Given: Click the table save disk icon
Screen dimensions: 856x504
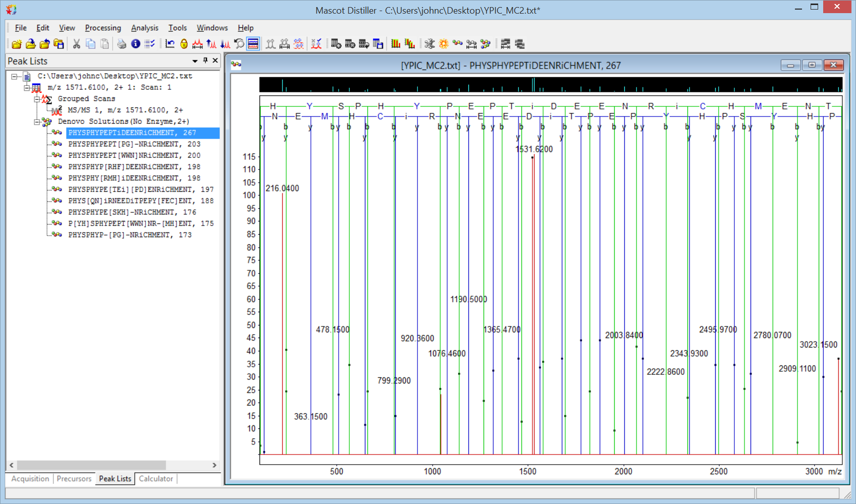Looking at the screenshot, I should [378, 44].
